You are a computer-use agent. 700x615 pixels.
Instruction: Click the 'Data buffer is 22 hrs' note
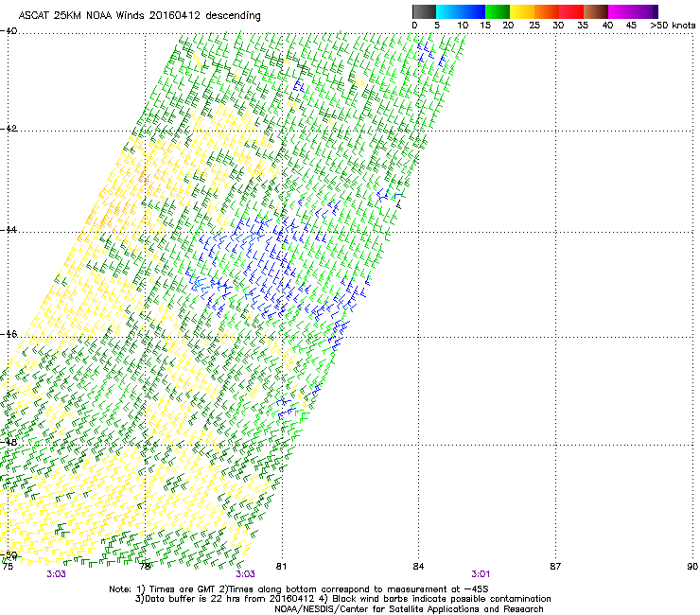click(x=343, y=599)
